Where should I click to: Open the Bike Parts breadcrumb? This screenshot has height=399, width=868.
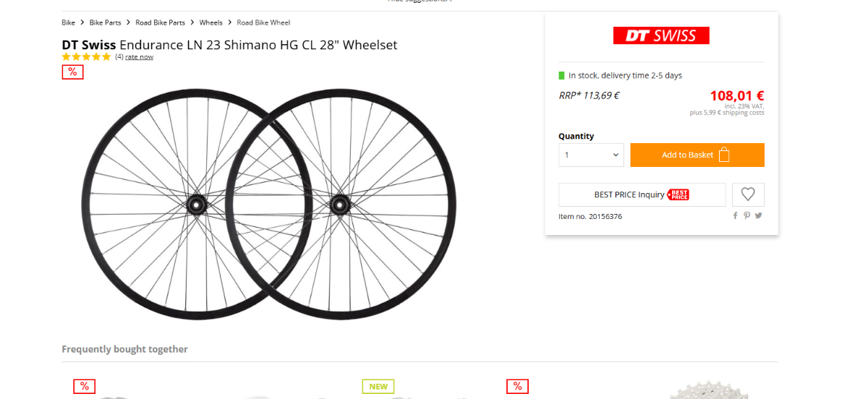coord(106,23)
